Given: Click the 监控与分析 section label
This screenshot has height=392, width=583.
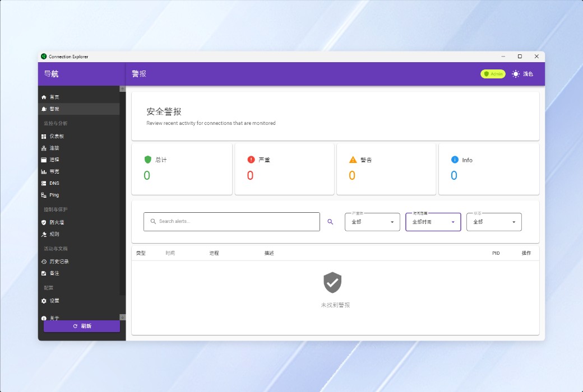Looking at the screenshot, I should point(55,123).
